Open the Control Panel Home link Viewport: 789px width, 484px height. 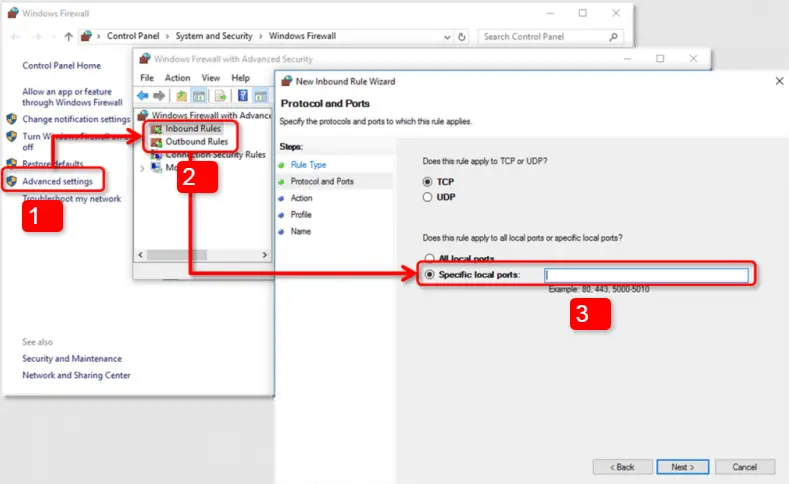[61, 66]
